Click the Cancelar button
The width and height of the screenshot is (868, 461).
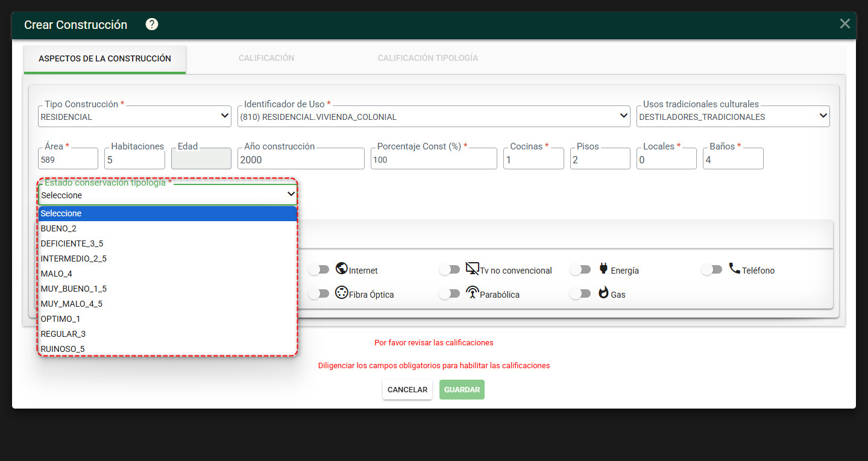click(407, 390)
